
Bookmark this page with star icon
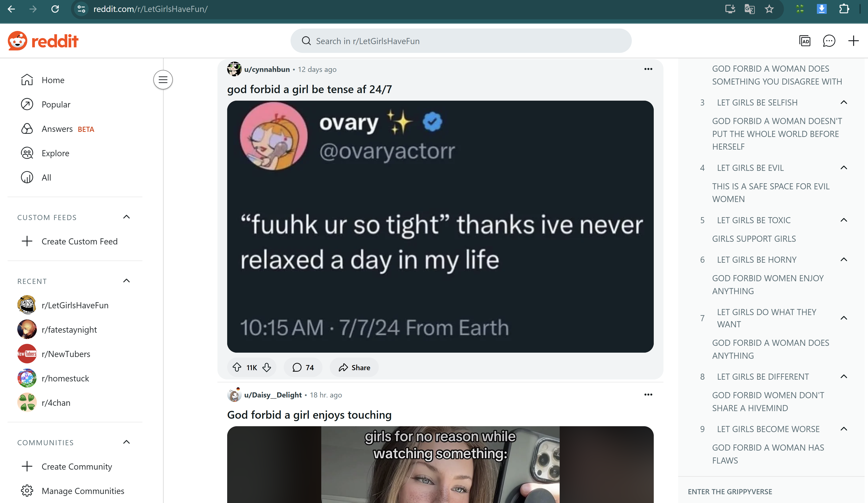769,9
